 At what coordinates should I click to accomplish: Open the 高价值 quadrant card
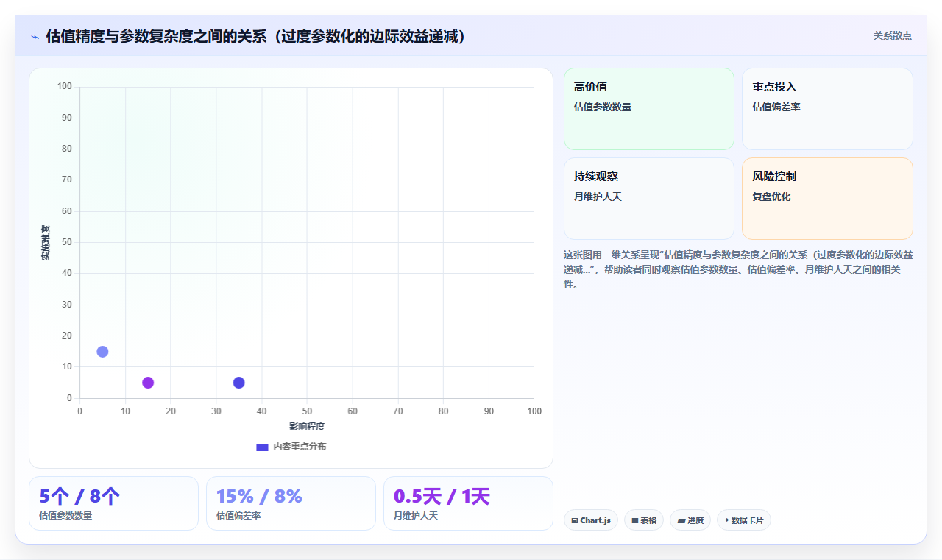click(x=649, y=109)
